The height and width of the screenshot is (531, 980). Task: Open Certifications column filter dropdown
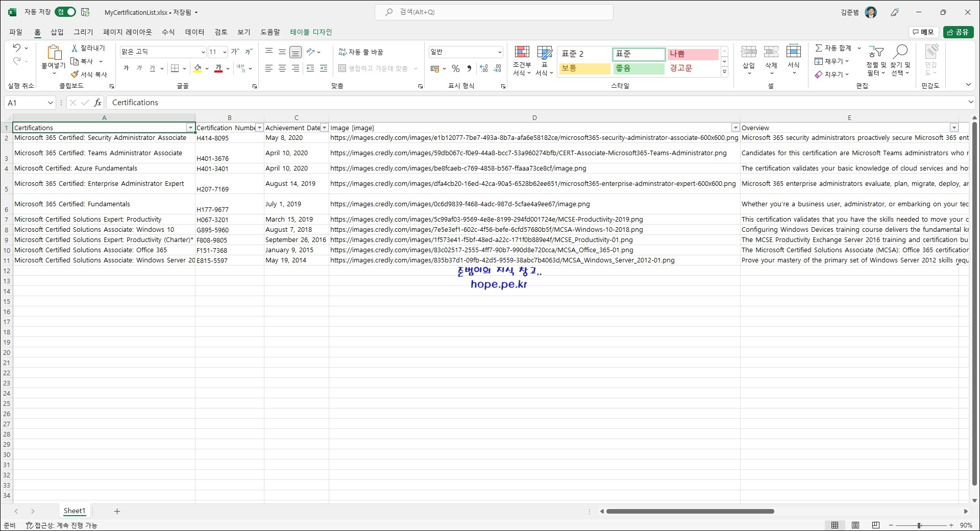[190, 128]
